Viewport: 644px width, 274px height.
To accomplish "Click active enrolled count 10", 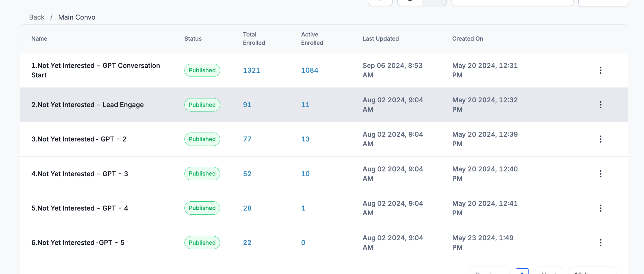I will (305, 174).
